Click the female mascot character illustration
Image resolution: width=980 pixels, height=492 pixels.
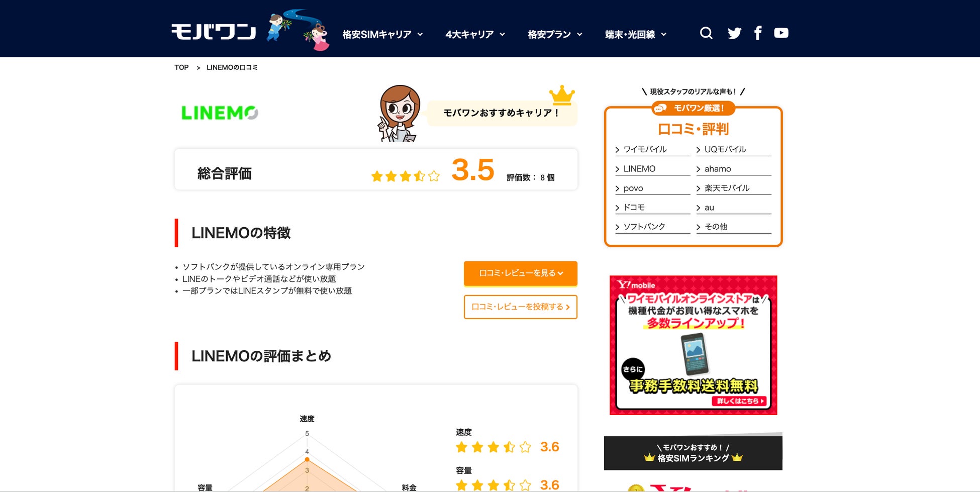click(x=399, y=114)
